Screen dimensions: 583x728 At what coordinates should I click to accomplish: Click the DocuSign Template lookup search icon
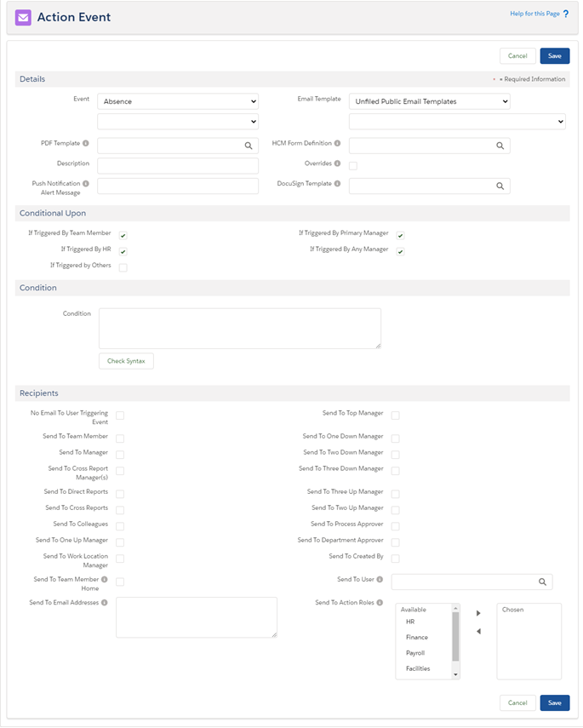pyautogui.click(x=500, y=186)
